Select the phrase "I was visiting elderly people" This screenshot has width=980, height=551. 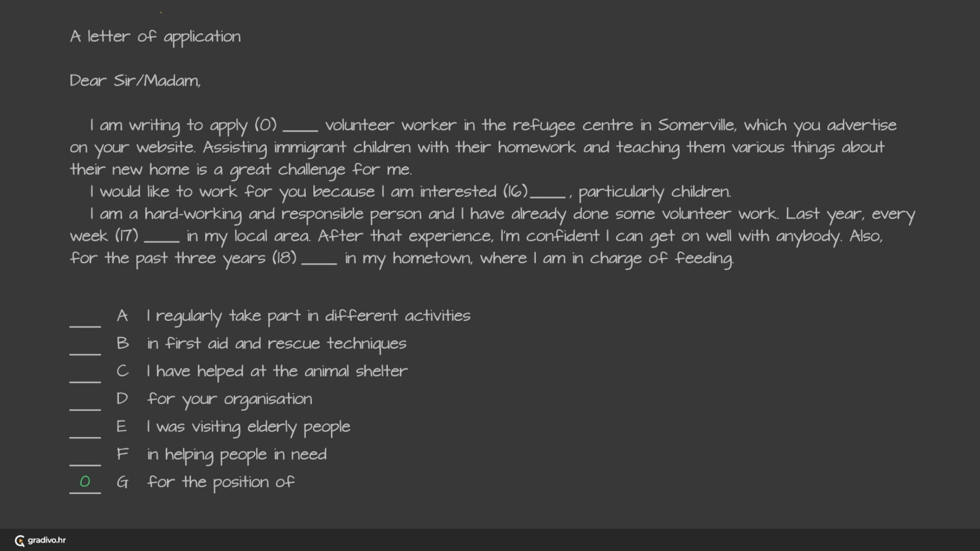248,427
